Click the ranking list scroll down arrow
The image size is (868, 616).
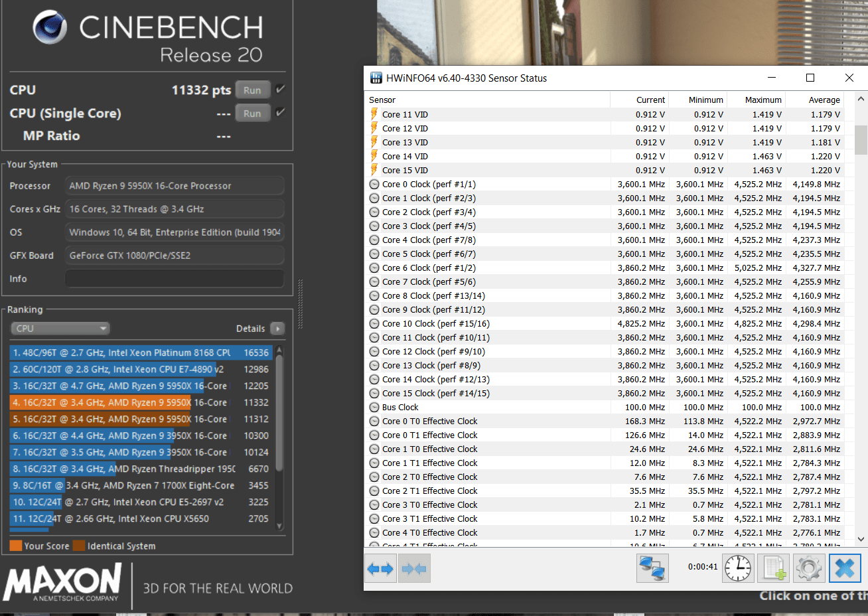click(279, 526)
